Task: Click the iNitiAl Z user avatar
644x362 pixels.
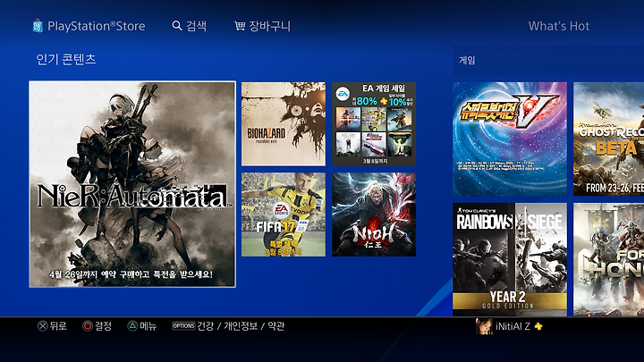Action: coord(484,326)
